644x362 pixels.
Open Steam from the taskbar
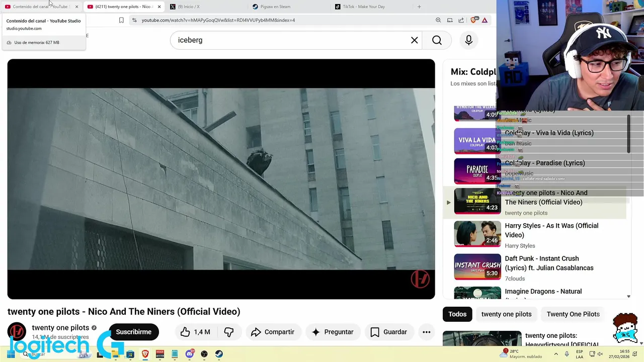(x=219, y=354)
